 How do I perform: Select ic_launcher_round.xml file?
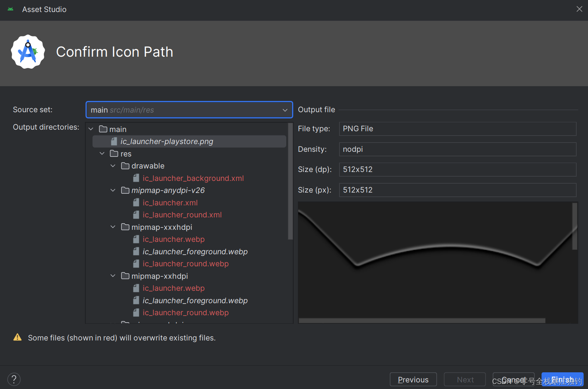[x=182, y=215]
